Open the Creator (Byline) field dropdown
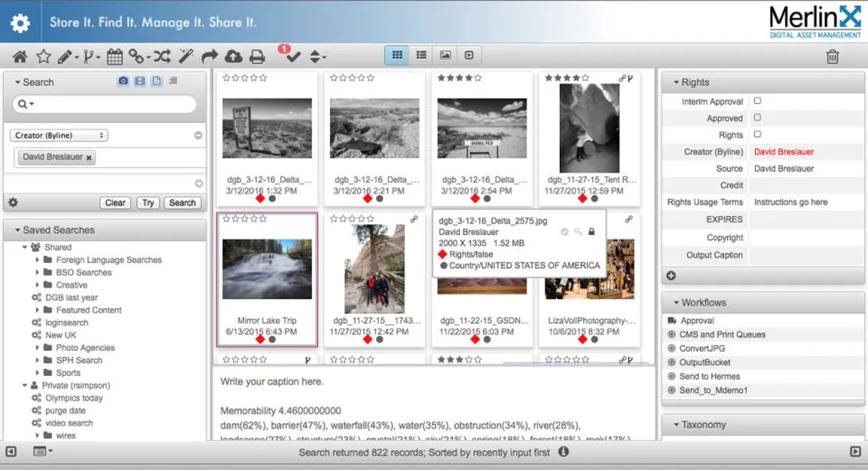868x470 pixels. (59, 135)
